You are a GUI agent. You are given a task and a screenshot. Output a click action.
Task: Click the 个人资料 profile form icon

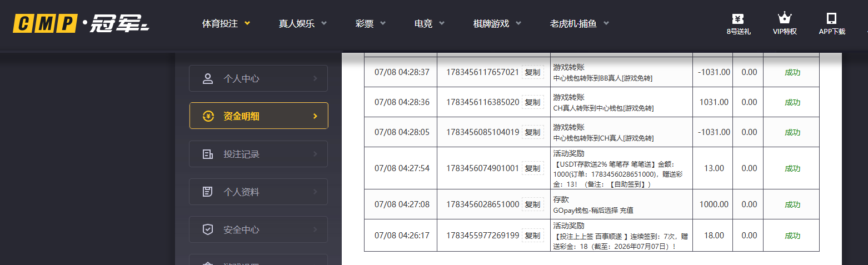(x=208, y=192)
